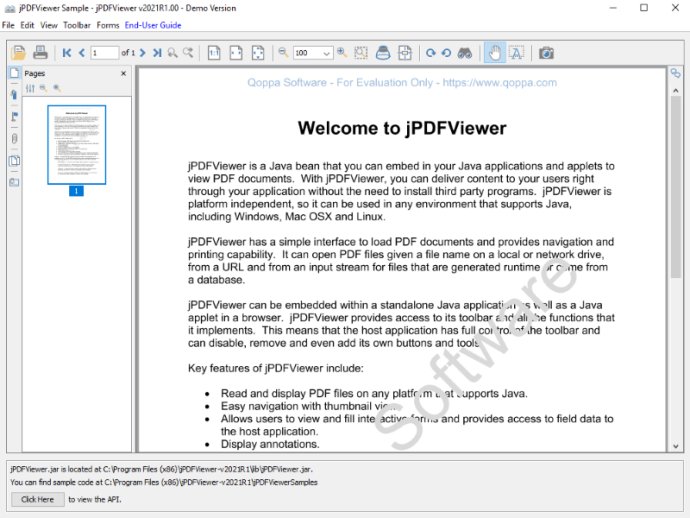Zoom in with plus magnifier
The width and height of the screenshot is (690, 518).
point(342,53)
